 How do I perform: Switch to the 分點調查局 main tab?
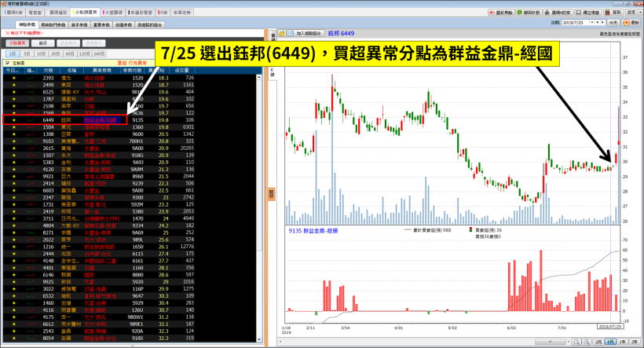[85, 13]
